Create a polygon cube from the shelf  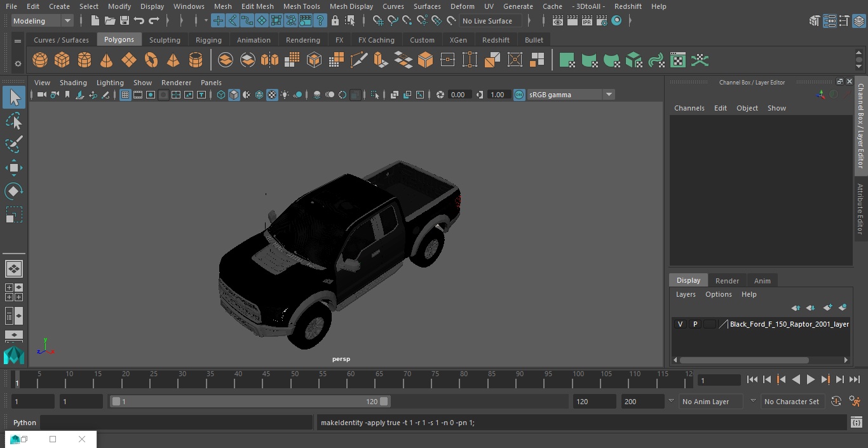(x=62, y=60)
